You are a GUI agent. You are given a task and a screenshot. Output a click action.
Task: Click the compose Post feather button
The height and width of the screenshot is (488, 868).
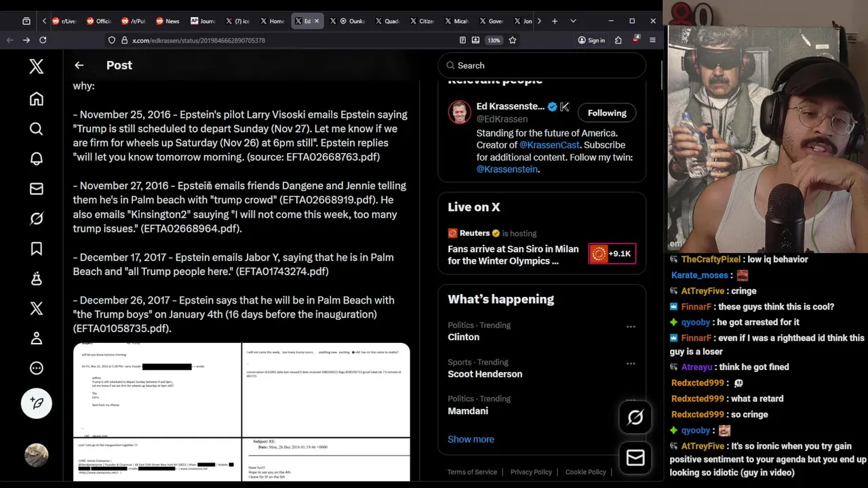[37, 403]
